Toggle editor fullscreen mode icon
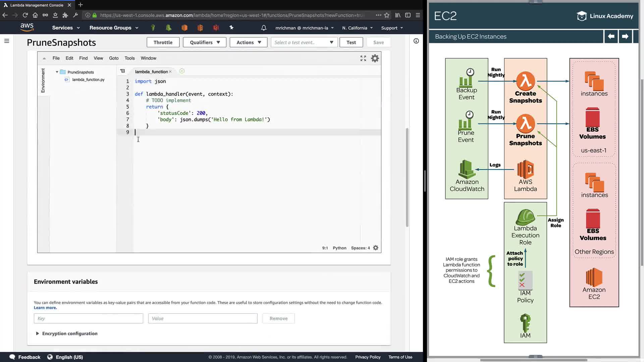The image size is (644, 362). point(363,58)
